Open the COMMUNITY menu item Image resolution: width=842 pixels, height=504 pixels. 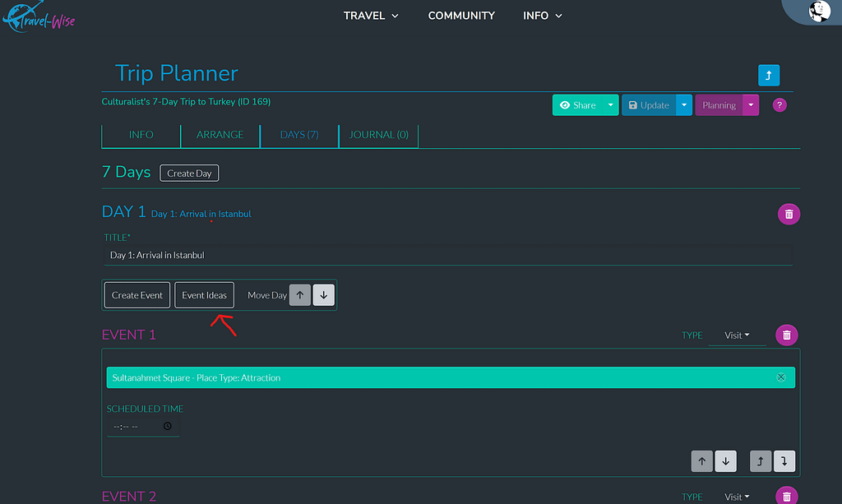pos(461,16)
